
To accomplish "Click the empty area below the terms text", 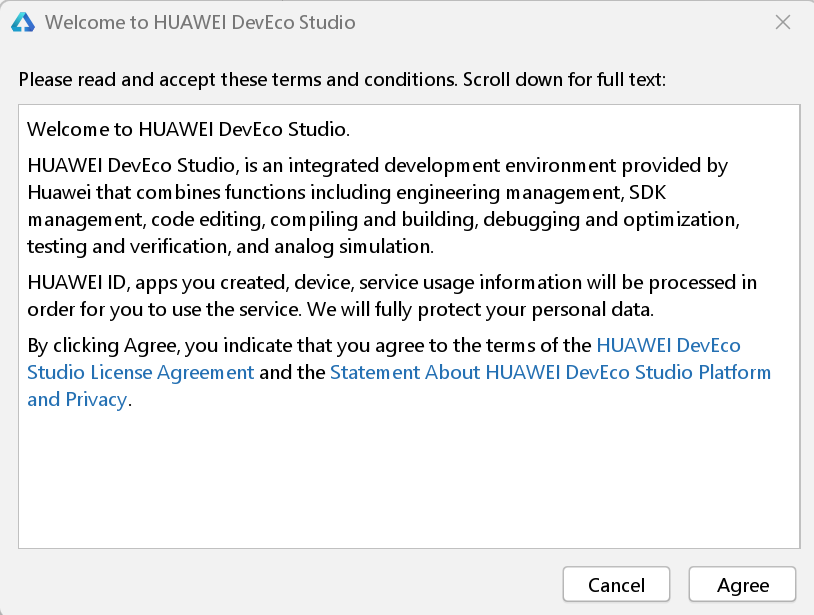I will pyautogui.click(x=408, y=480).
